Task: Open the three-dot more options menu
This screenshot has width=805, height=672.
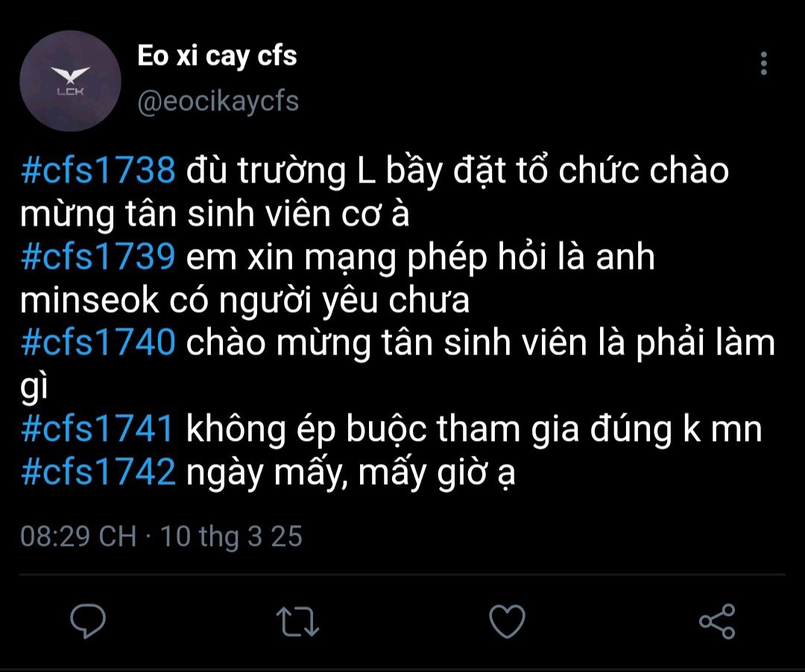Action: click(x=764, y=63)
